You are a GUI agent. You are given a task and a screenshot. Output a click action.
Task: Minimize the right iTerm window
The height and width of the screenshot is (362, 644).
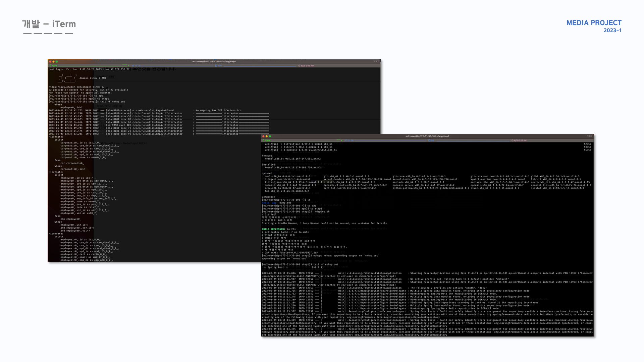tap(267, 136)
